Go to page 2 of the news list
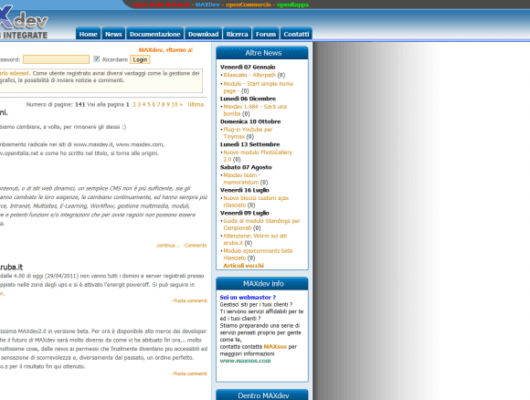The image size is (530, 400). click(x=134, y=104)
